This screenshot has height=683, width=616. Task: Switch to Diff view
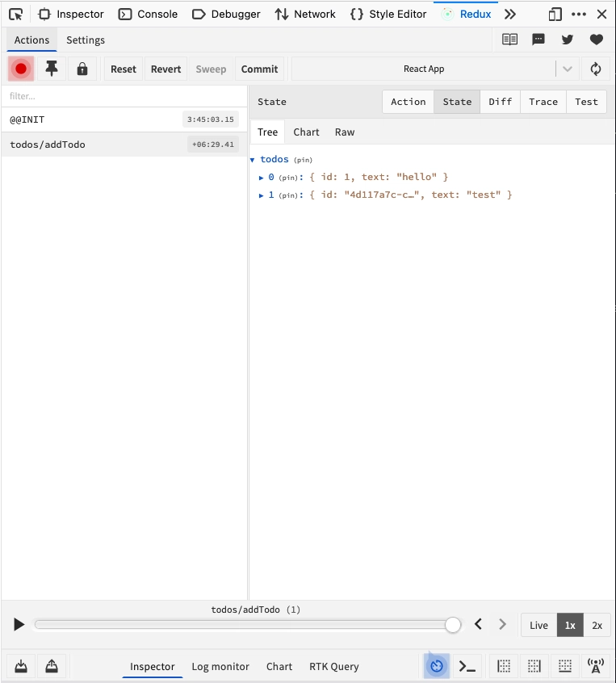point(500,102)
